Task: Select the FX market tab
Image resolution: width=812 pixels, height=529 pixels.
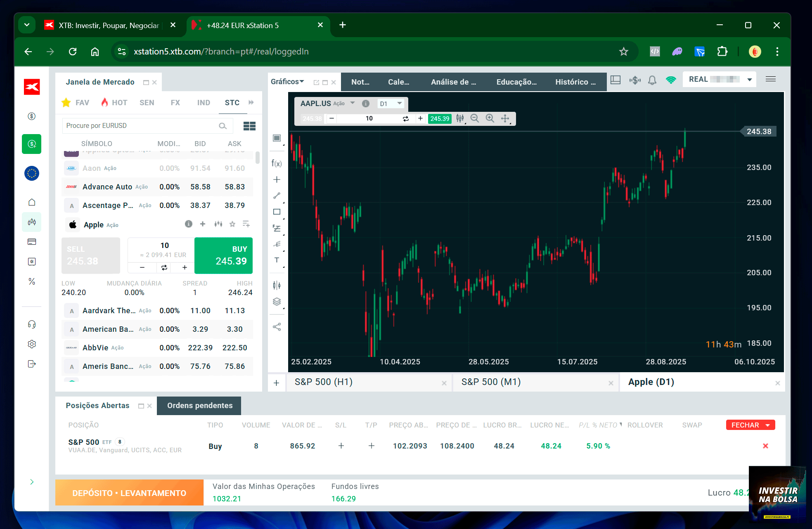Action: (175, 102)
